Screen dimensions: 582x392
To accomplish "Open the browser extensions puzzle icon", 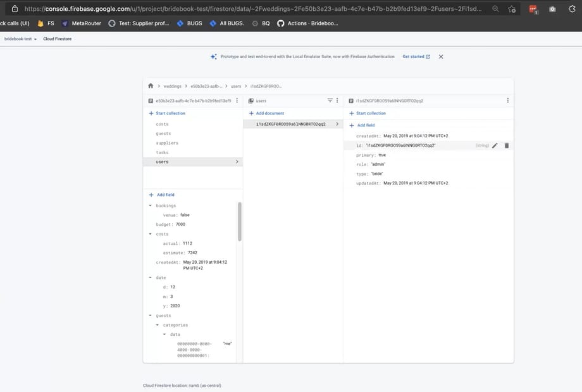I will point(572,9).
